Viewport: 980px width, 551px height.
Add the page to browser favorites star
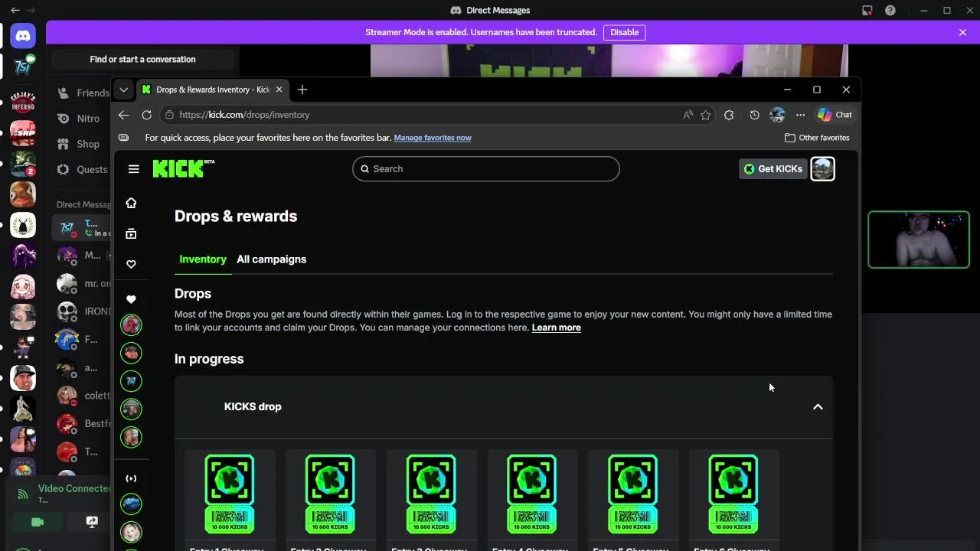pos(705,115)
